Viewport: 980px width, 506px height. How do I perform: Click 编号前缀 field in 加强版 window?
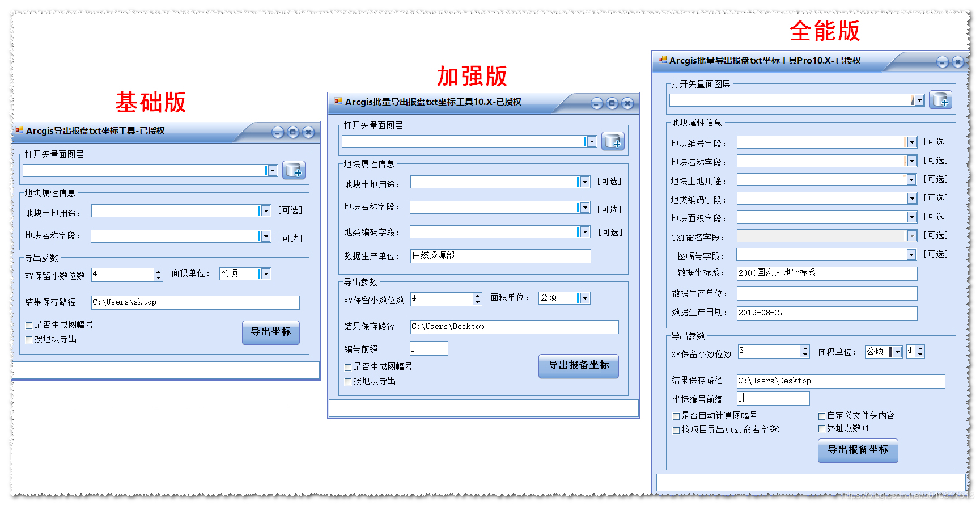click(x=429, y=348)
